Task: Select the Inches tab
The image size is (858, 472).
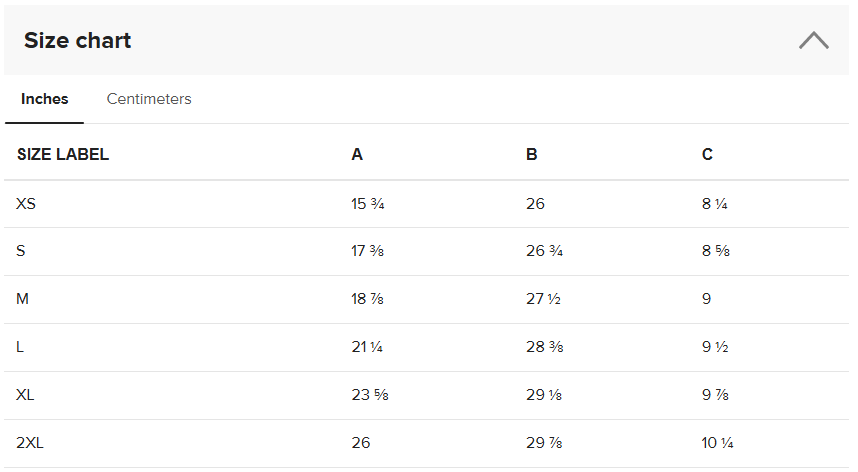Action: [x=45, y=99]
